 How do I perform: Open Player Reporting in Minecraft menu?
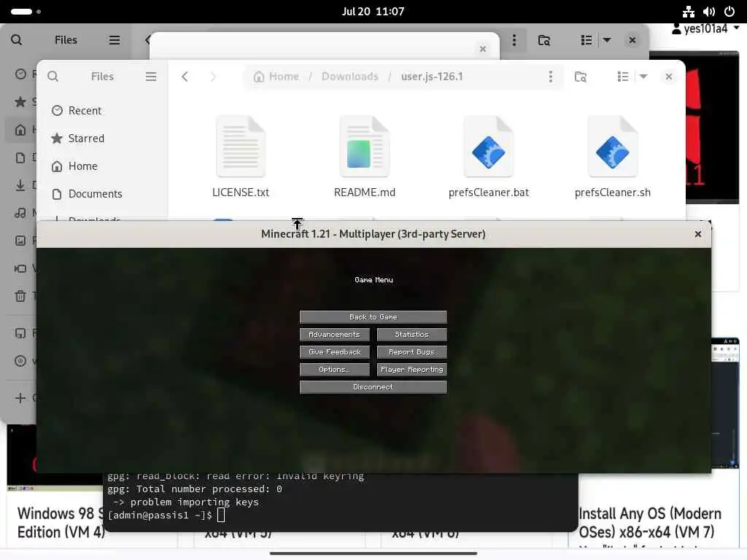(411, 370)
